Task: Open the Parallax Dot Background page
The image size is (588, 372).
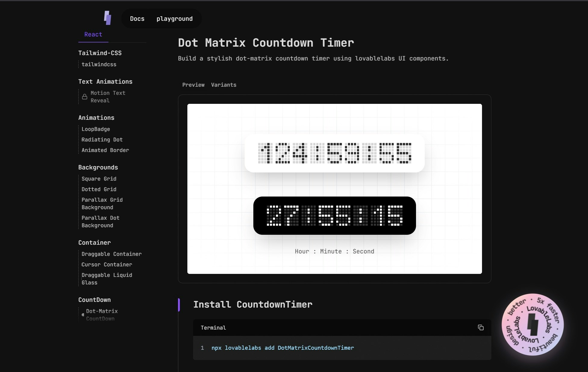Action: pos(101,222)
